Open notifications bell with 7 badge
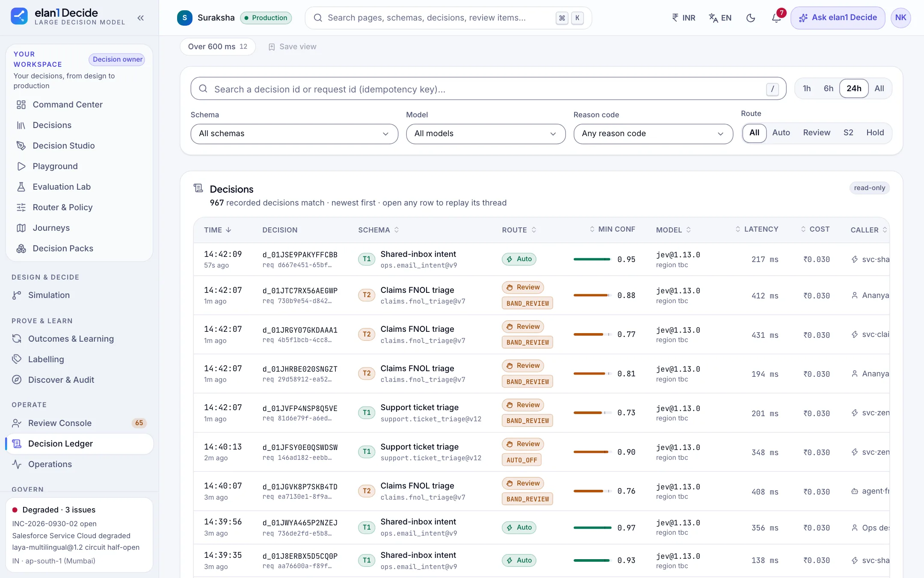This screenshot has width=924, height=578. tap(776, 18)
